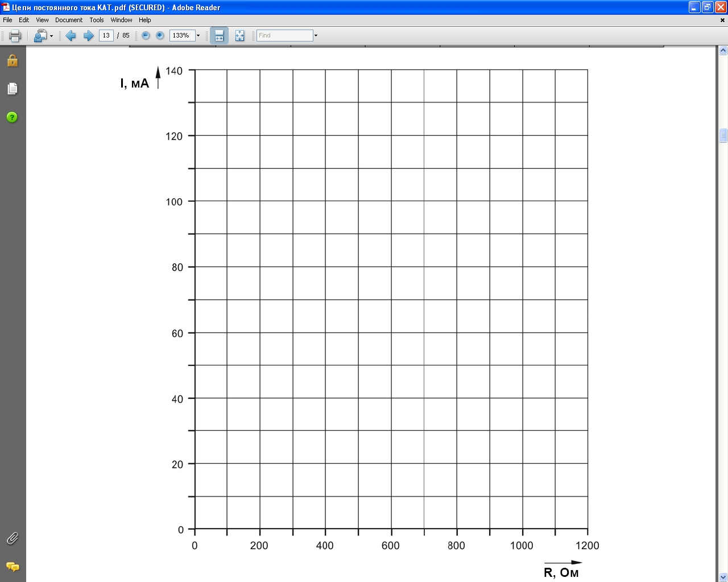Click the scroll down arrow
Viewport: 728px width, 582px height.
tap(723, 577)
